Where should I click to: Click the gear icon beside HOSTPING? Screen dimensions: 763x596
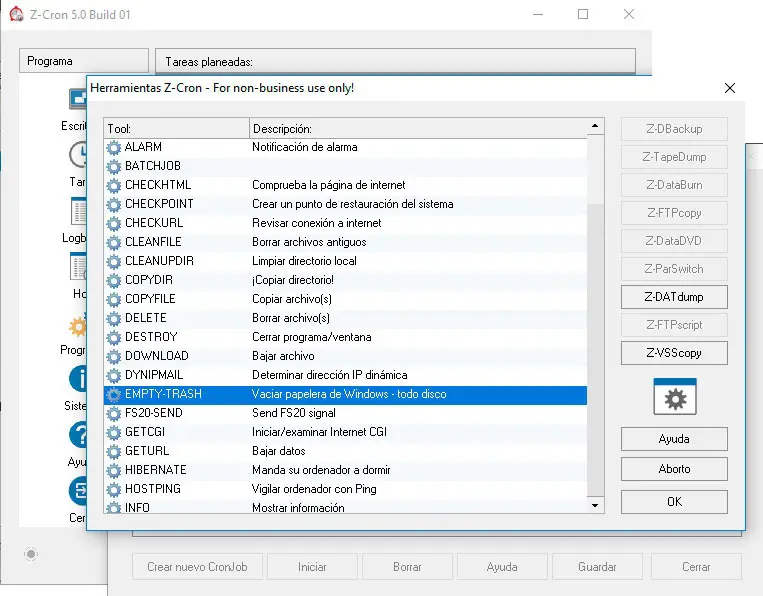click(x=113, y=489)
